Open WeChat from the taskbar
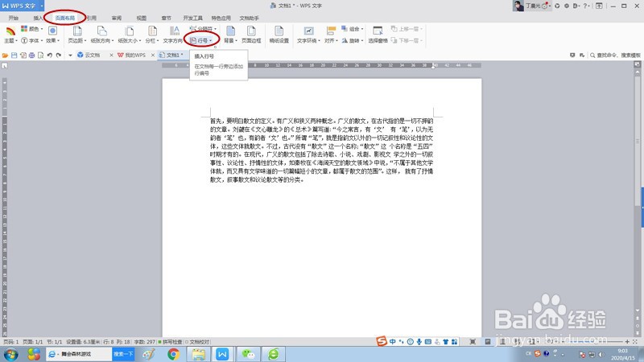Viewport: 644px width, 362px height. [x=248, y=354]
